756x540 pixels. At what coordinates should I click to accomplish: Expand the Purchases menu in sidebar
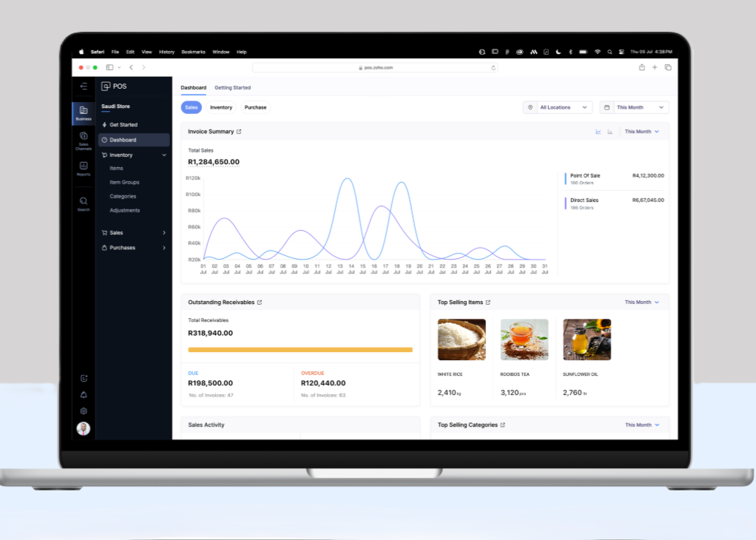click(134, 248)
